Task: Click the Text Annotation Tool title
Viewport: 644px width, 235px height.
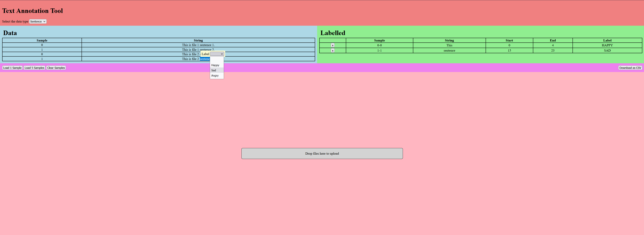Action: click(33, 11)
